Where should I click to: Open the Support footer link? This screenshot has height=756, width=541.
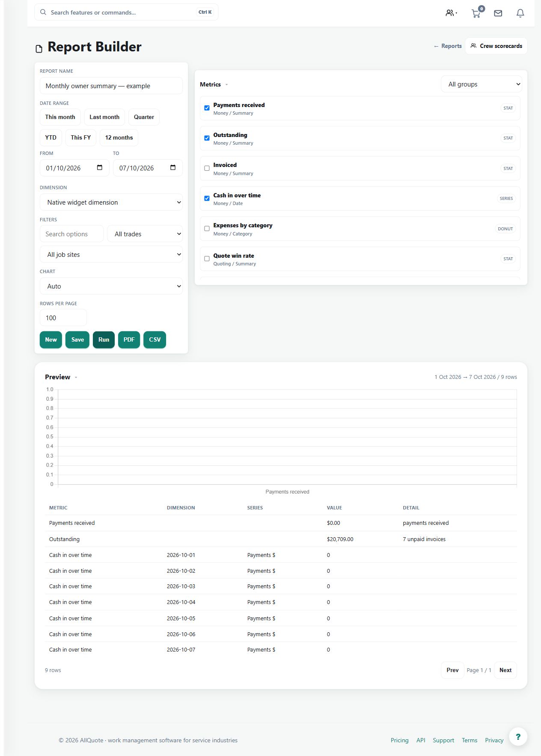pyautogui.click(x=443, y=740)
